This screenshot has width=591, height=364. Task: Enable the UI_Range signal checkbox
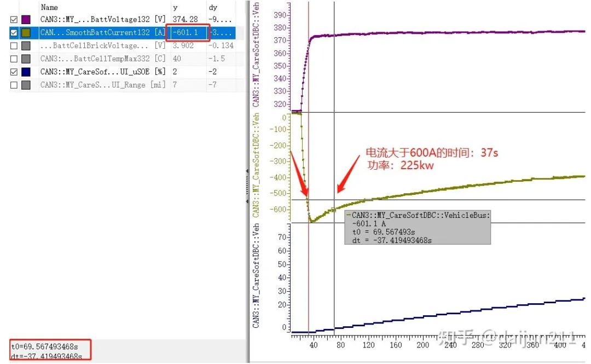coord(14,85)
